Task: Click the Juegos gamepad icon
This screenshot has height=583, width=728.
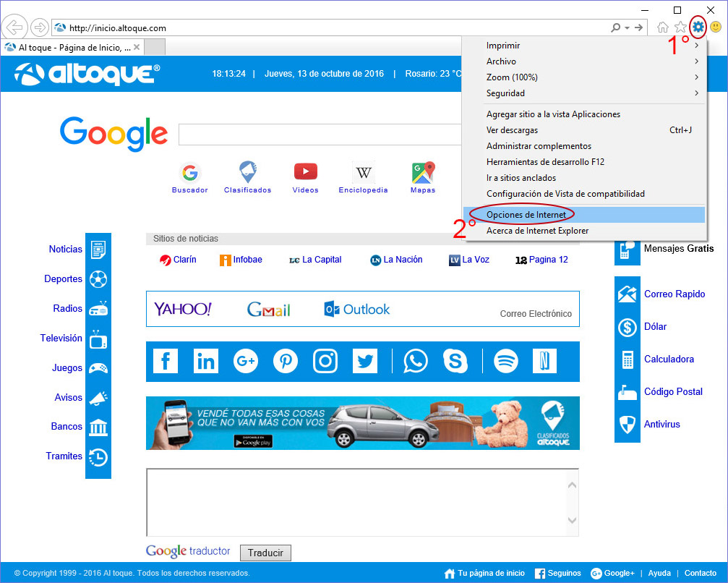Action: coord(98,368)
